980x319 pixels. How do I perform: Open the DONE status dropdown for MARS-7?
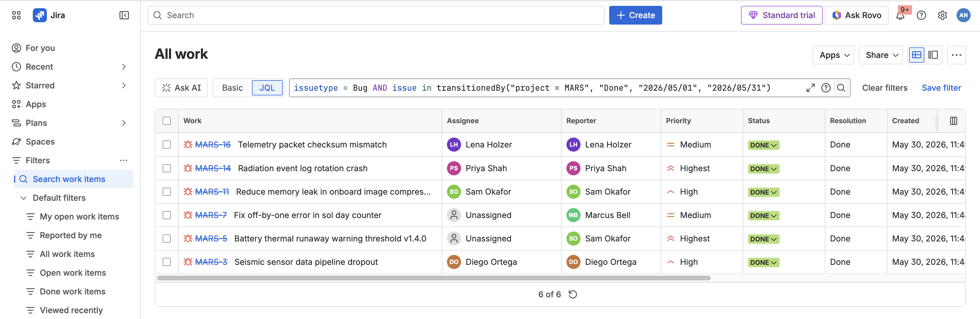(x=763, y=216)
